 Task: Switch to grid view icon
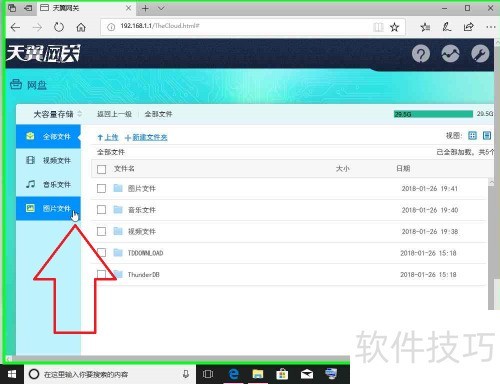(472, 135)
